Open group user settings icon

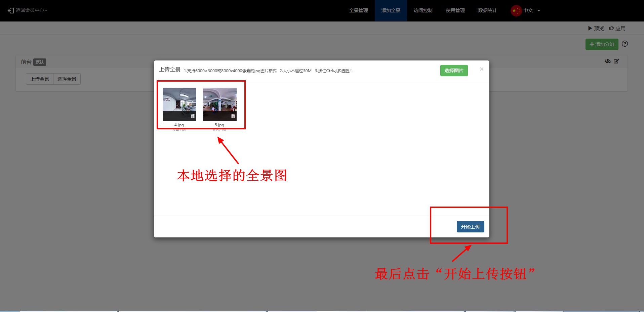(x=607, y=61)
